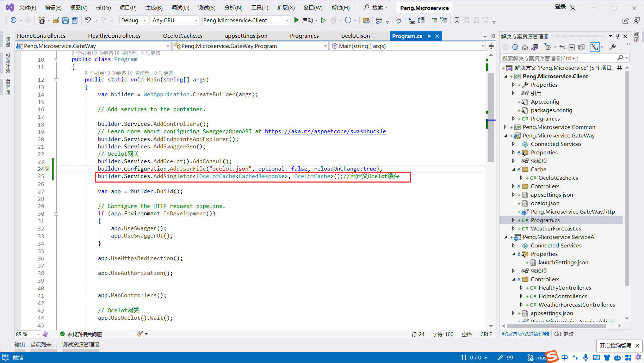Open the 错误列表 error list tab
The height and width of the screenshot is (363, 644).
click(44, 345)
